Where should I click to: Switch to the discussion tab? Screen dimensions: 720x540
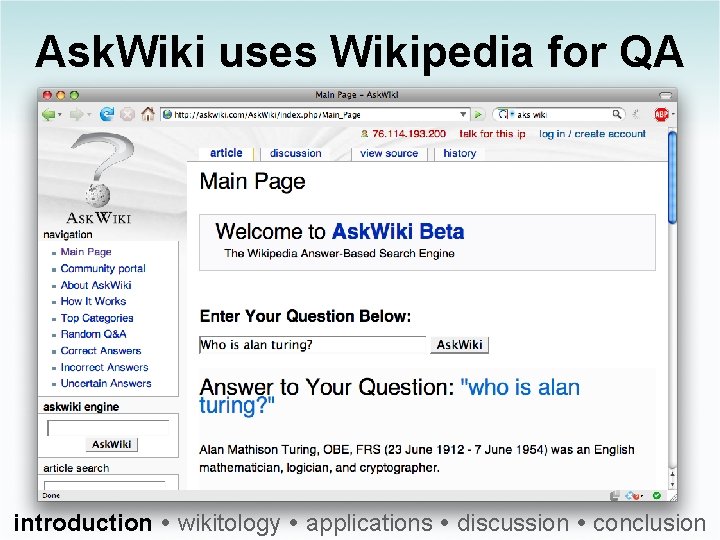pyautogui.click(x=295, y=153)
